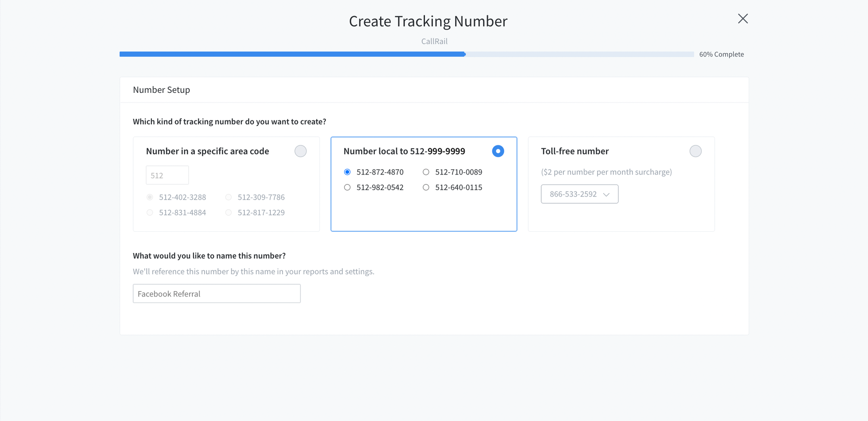Click the Number in a specific area code title
This screenshot has height=421, width=868.
pos(207,151)
